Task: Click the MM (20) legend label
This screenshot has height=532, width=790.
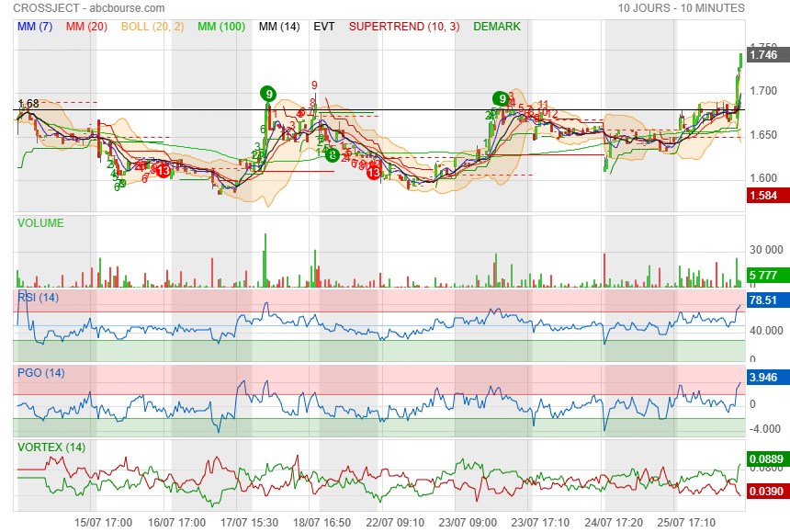Action: click(x=86, y=27)
